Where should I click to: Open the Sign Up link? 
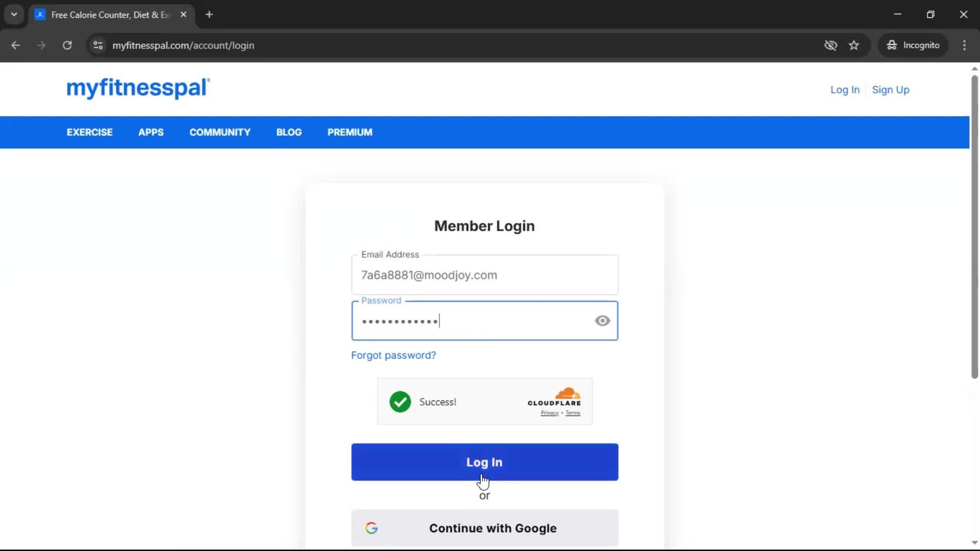[x=891, y=90]
